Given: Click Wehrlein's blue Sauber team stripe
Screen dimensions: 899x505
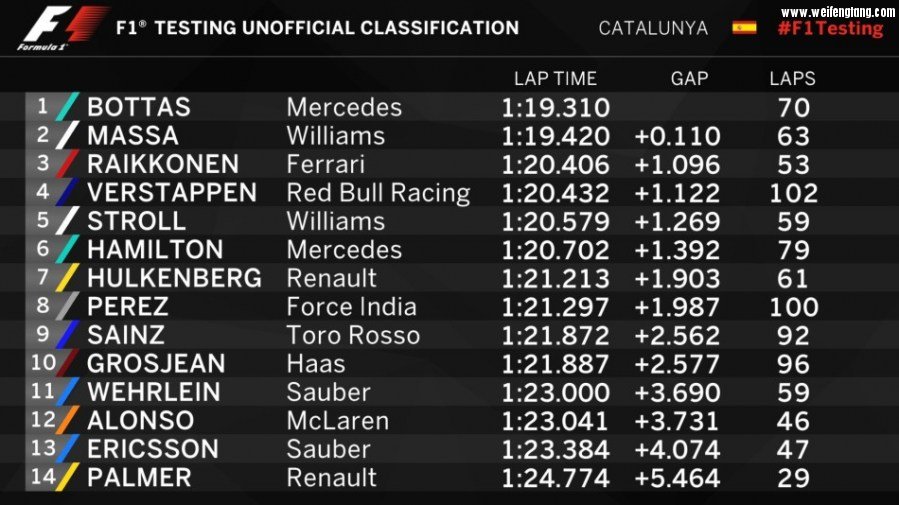Looking at the screenshot, I should point(69,392).
